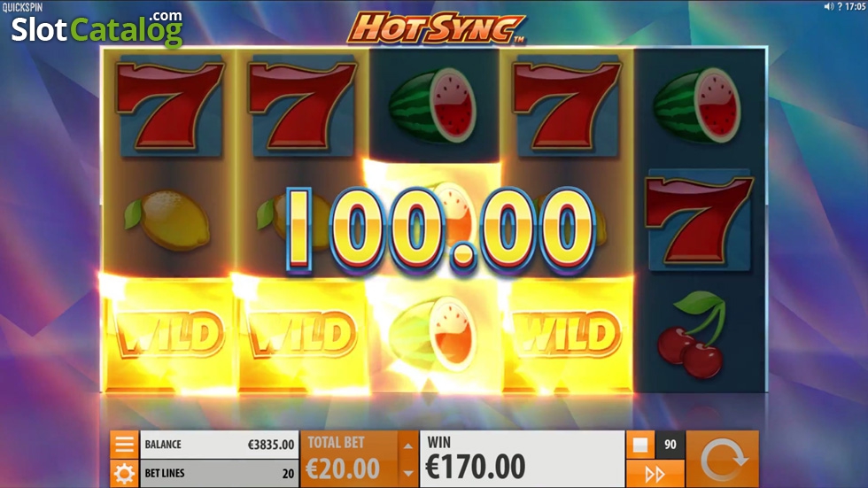Open help question mark icon

point(840,6)
